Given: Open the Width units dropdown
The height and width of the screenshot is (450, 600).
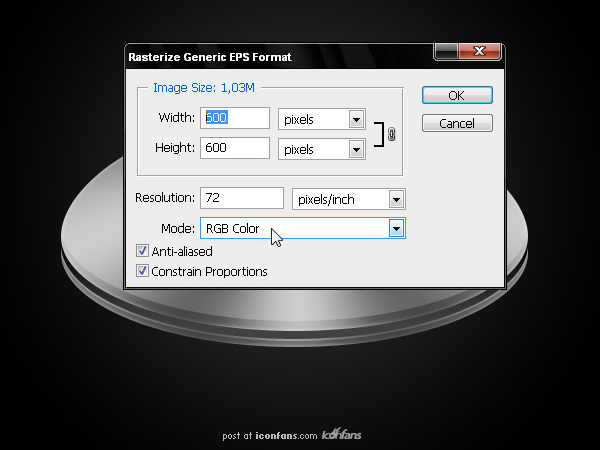Looking at the screenshot, I should [321, 119].
